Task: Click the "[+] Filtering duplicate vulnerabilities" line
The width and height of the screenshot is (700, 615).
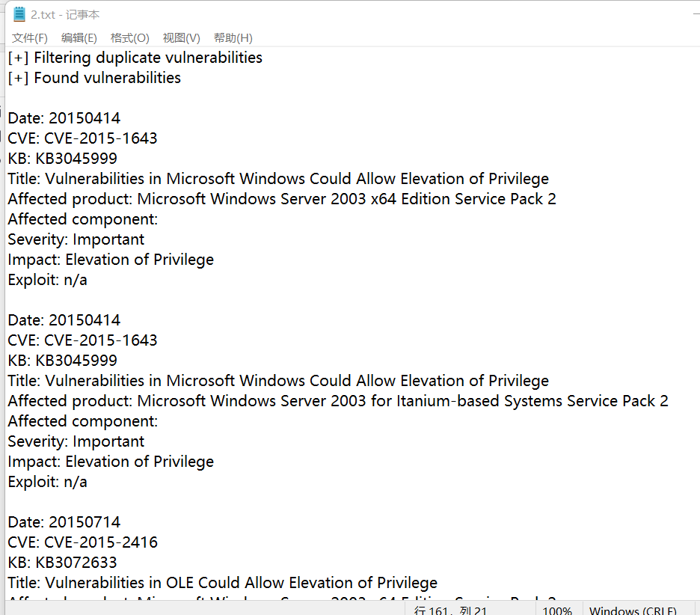Action: coord(135,58)
